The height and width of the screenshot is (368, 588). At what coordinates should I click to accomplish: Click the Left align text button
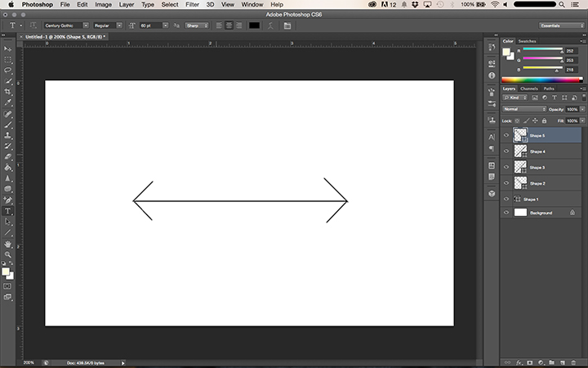click(x=219, y=25)
